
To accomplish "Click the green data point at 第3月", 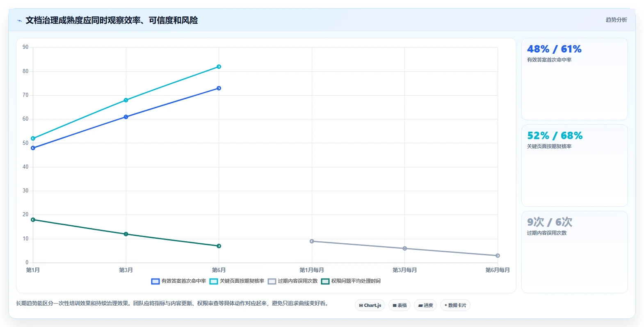I will pyautogui.click(x=126, y=234).
